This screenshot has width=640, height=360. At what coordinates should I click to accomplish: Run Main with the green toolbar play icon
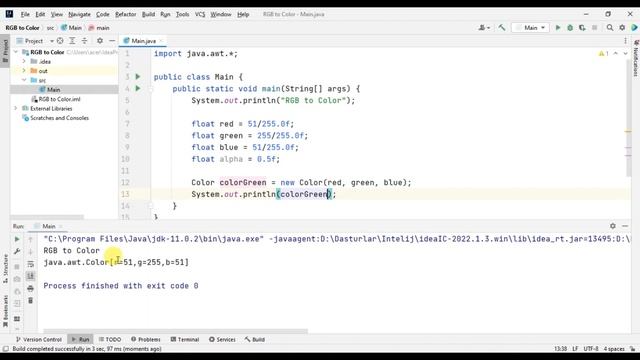point(558,28)
